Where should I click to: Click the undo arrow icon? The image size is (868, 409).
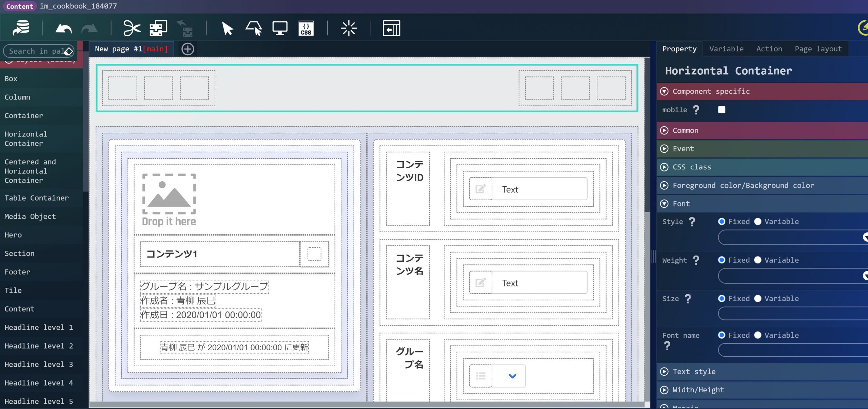63,29
